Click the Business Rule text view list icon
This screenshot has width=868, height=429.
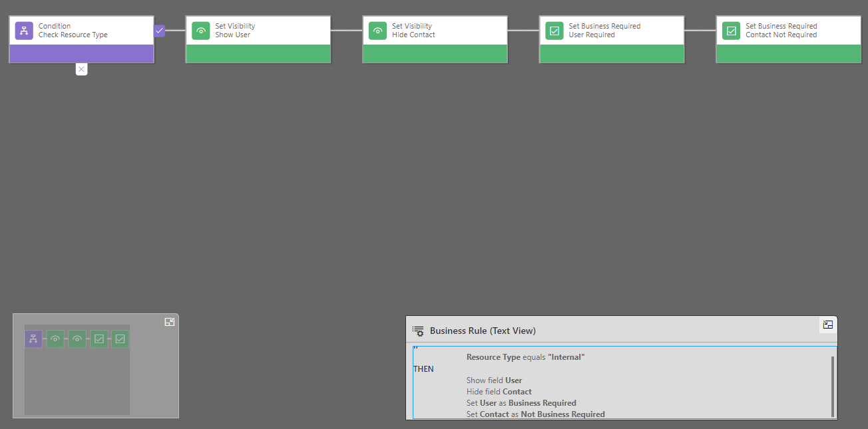pyautogui.click(x=418, y=331)
